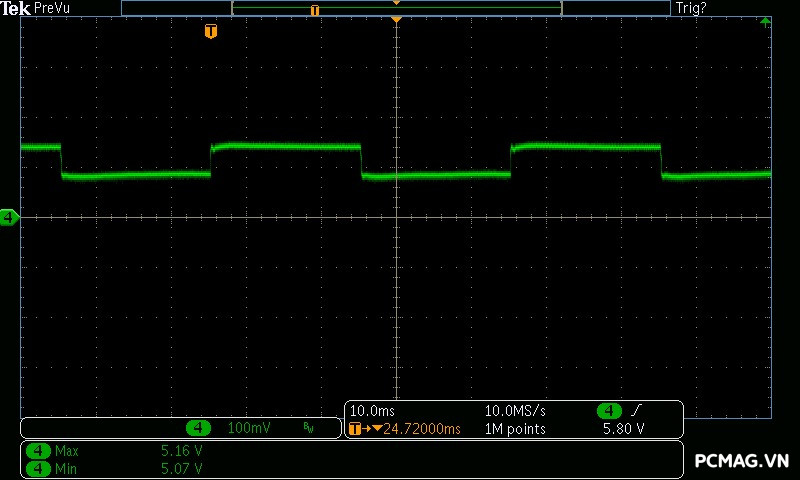Click the Max 5.16 V measurement readout
This screenshot has width=800, height=480.
181,451
